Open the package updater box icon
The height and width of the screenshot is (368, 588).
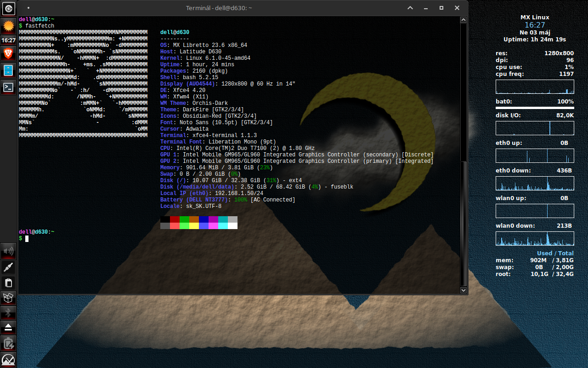click(x=8, y=298)
